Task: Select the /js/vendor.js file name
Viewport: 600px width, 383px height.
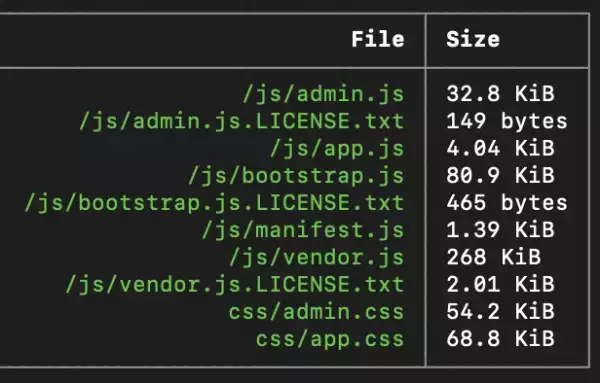Action: [316, 258]
